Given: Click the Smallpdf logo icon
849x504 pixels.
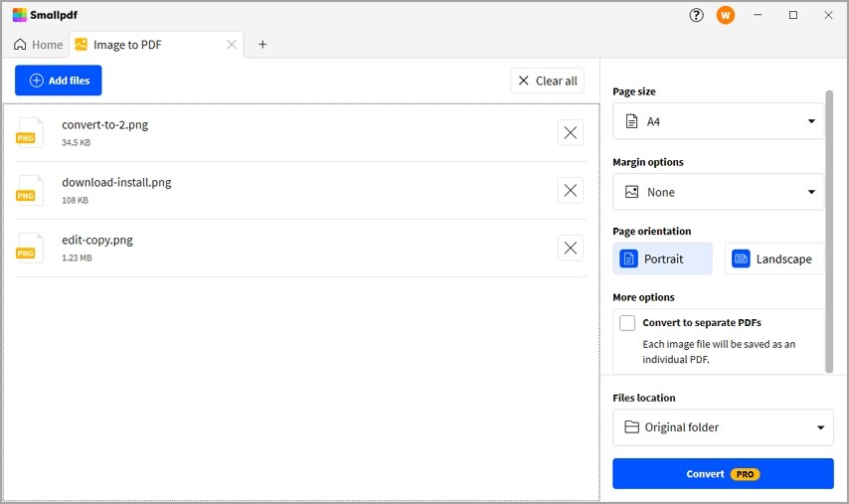Looking at the screenshot, I should [20, 15].
